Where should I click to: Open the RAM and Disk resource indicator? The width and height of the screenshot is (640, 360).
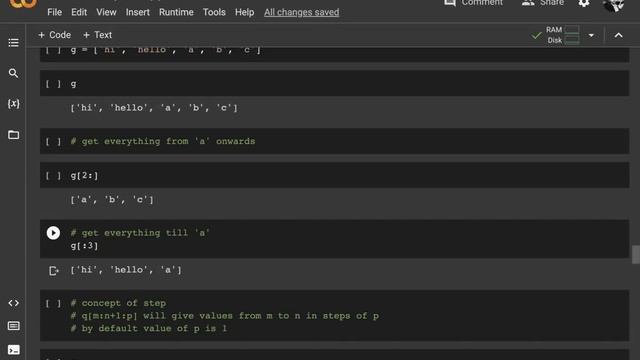point(562,35)
